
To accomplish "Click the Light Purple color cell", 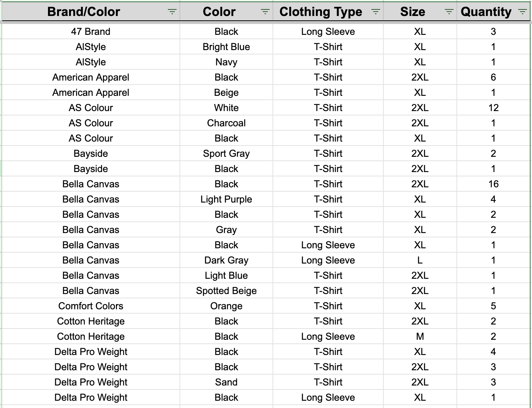I will (226, 199).
